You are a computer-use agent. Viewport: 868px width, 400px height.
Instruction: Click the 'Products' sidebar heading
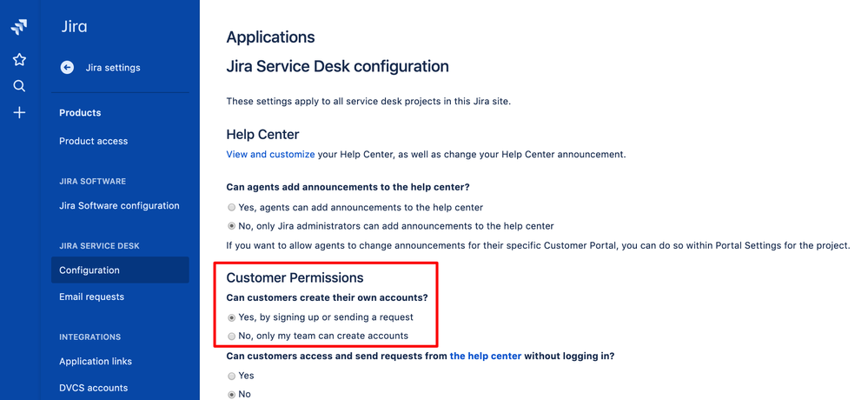[80, 112]
